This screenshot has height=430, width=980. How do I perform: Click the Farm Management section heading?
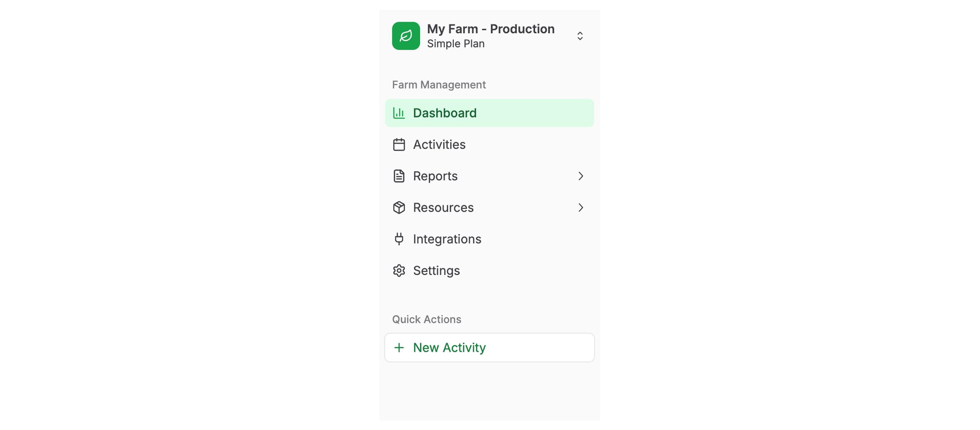click(439, 84)
